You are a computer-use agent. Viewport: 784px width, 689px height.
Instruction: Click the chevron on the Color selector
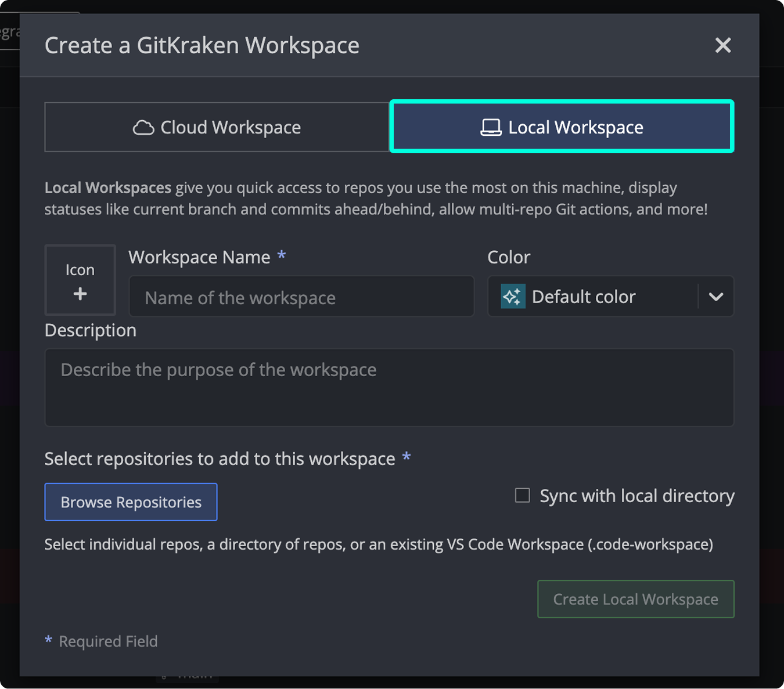coord(715,297)
